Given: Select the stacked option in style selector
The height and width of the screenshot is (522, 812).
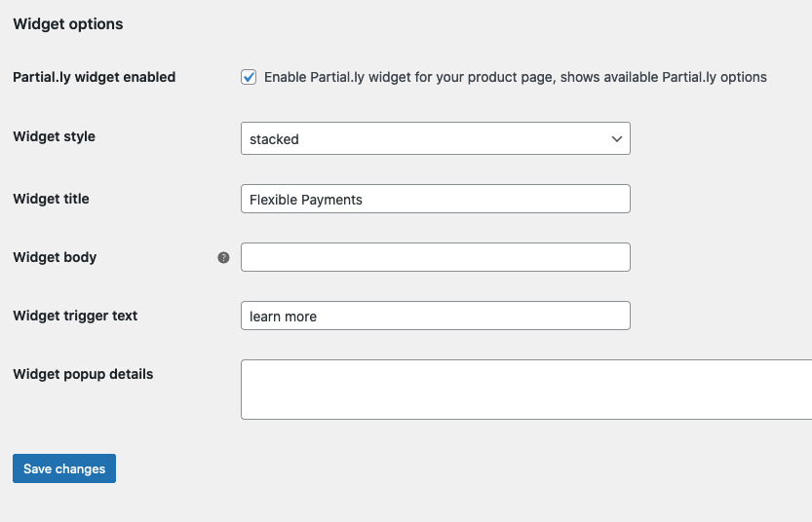Looking at the screenshot, I should [x=274, y=139].
